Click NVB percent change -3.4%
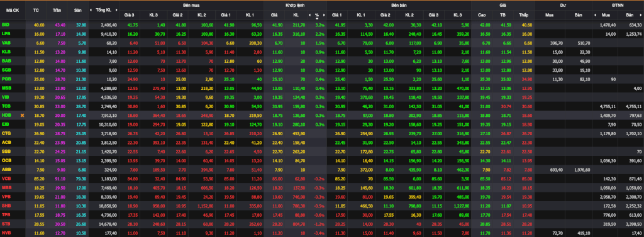644x237 pixels. click(319, 233)
